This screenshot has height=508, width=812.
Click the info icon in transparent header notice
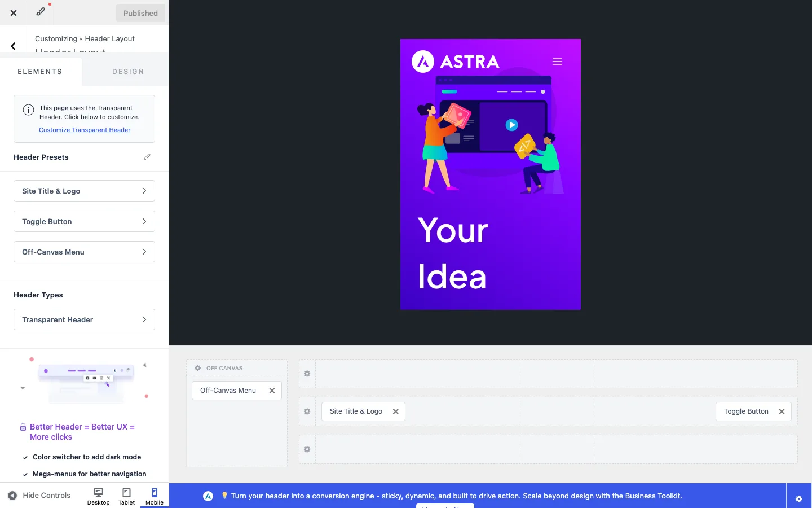(28, 110)
